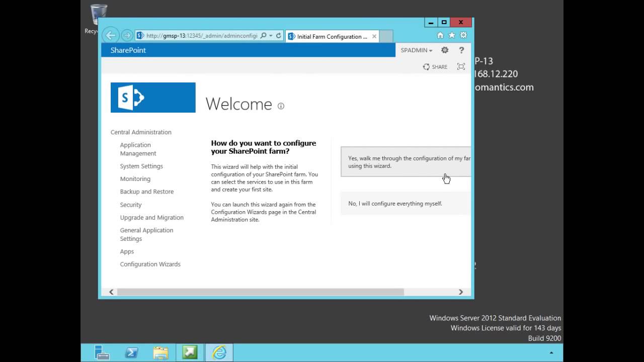Open General Application Settings
The height and width of the screenshot is (362, 644).
click(x=146, y=234)
